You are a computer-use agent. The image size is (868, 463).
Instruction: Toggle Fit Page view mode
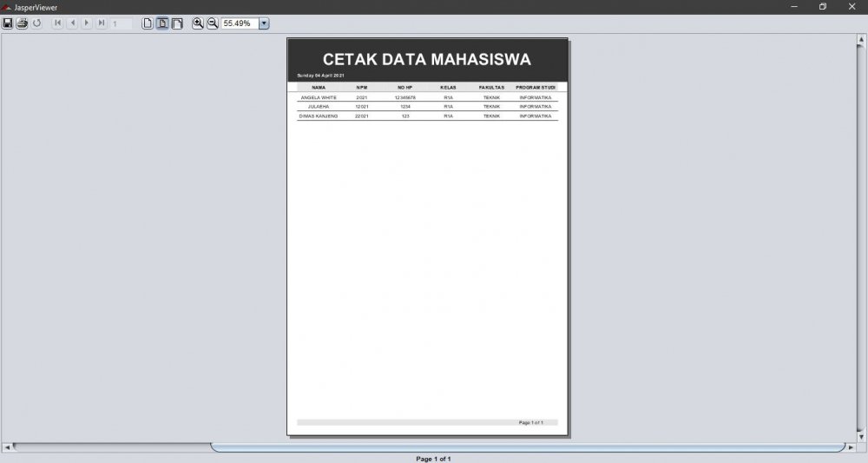pos(162,23)
